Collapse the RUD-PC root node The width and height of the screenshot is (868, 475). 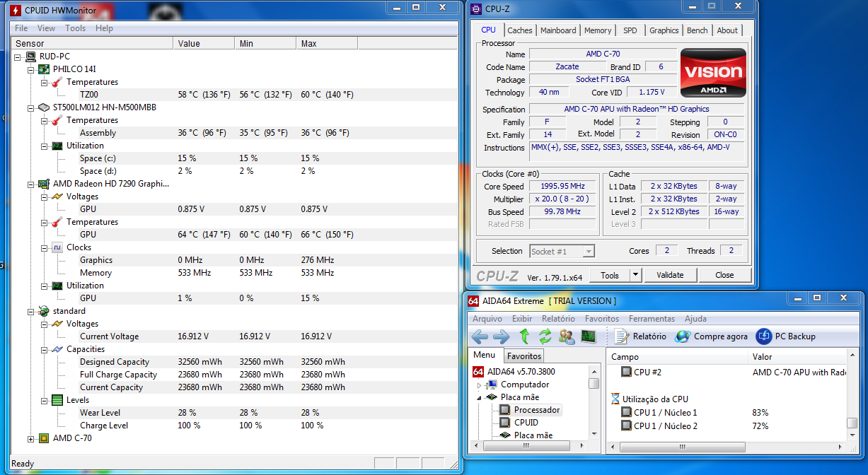(x=17, y=57)
